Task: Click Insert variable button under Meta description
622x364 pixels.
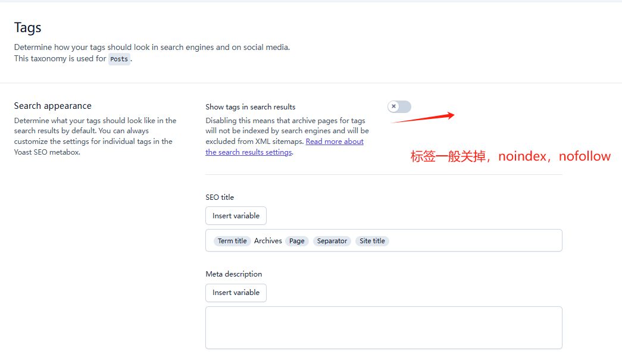Action: (x=236, y=293)
